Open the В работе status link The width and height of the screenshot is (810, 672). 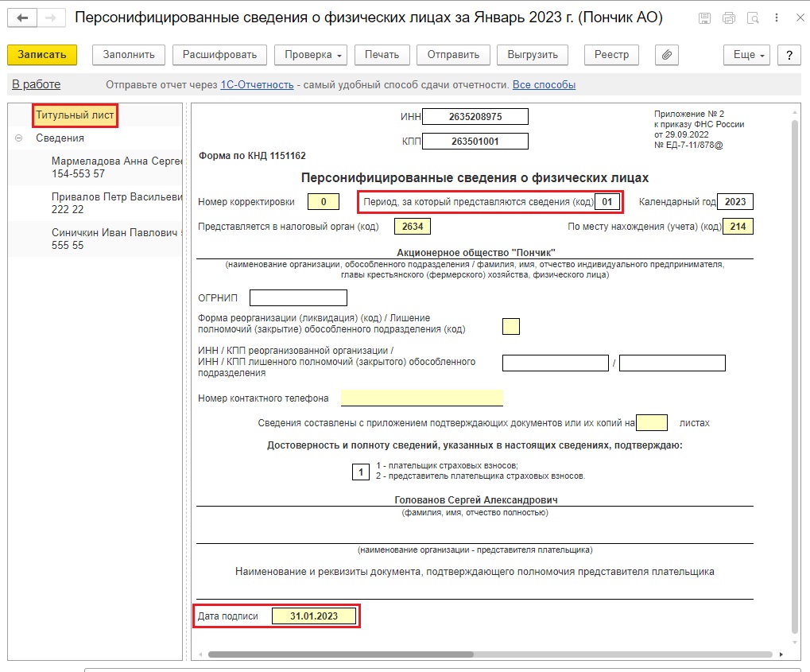pos(36,84)
